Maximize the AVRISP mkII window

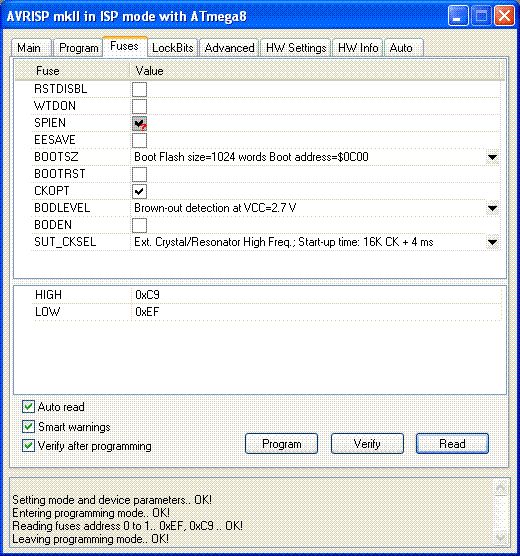(x=481, y=16)
